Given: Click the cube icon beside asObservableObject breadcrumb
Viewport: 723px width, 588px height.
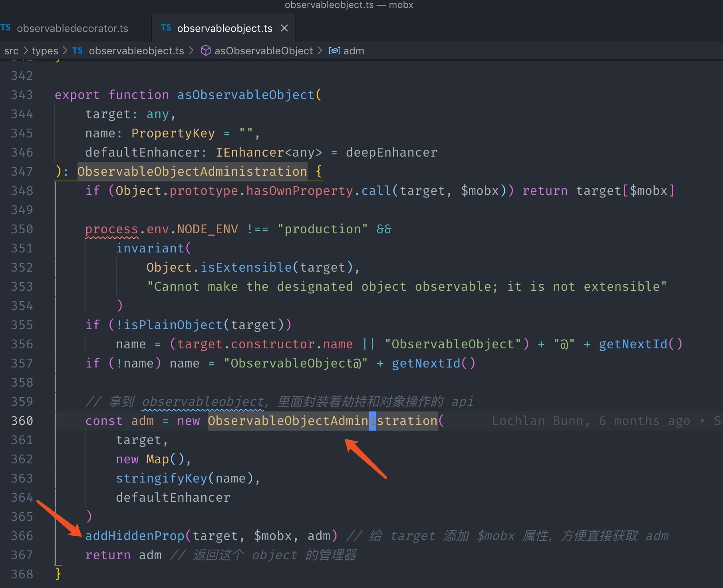Looking at the screenshot, I should [x=205, y=51].
